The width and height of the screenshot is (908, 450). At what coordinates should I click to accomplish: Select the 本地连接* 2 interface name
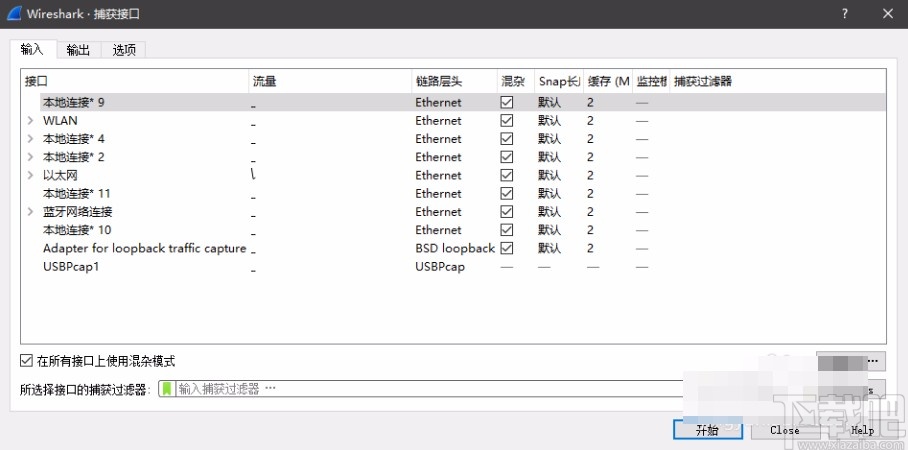(x=74, y=157)
